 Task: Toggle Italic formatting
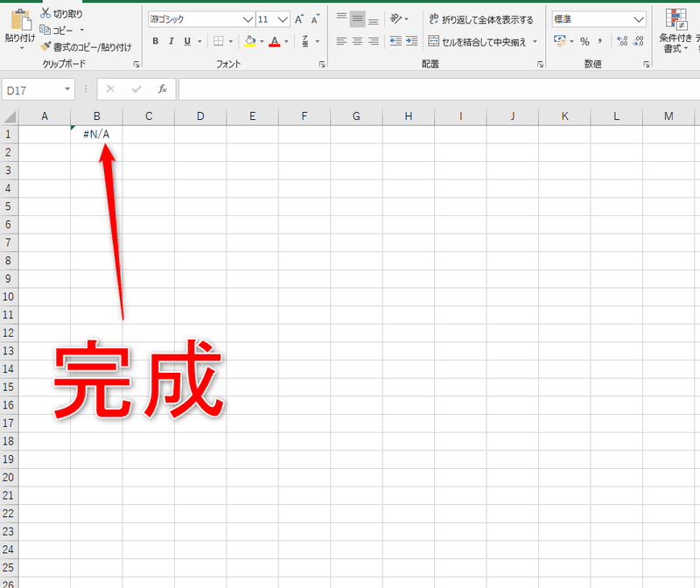[x=171, y=41]
